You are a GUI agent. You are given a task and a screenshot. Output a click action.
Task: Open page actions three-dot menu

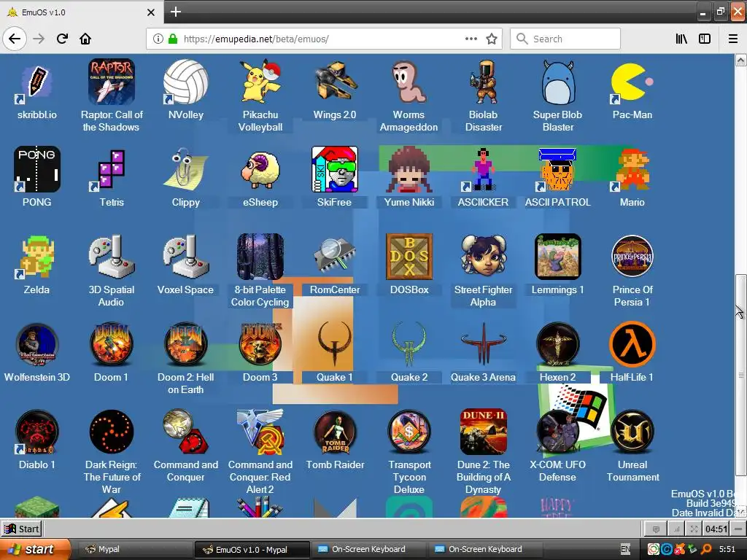pos(471,39)
